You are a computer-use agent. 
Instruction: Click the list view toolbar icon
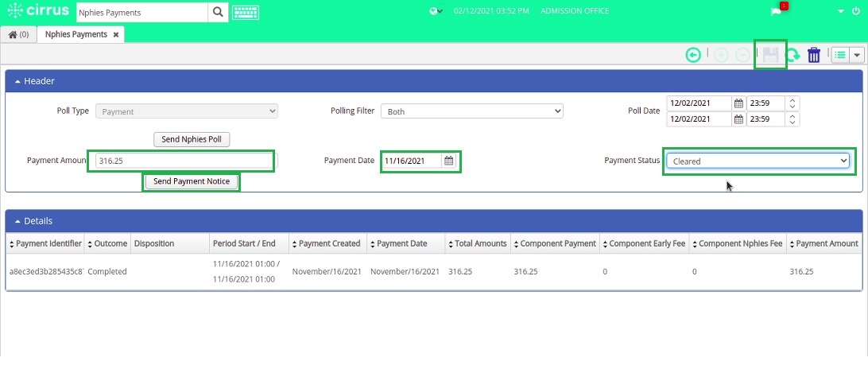840,55
